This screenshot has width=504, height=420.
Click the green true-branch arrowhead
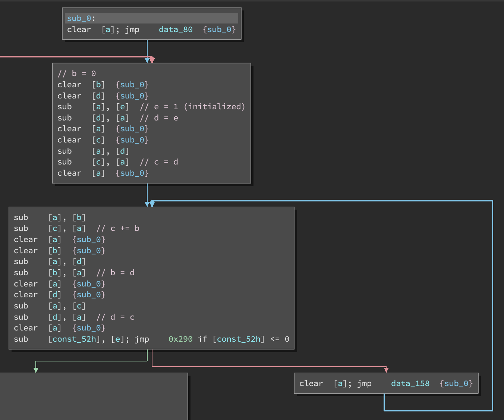click(x=36, y=370)
